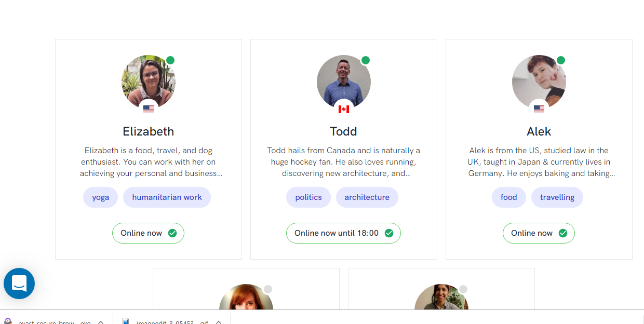Screen dimensions: 644x324
Task: Select the yoga tag
Action: click(x=101, y=197)
